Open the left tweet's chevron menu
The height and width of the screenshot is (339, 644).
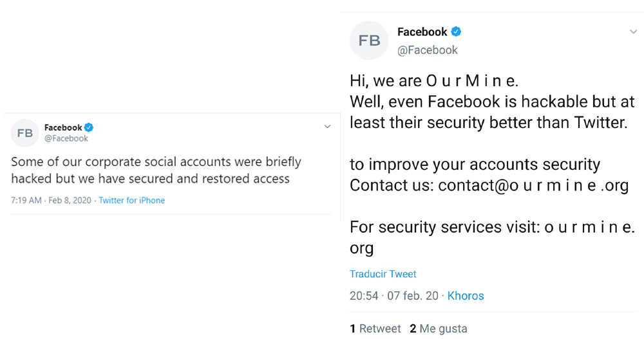click(x=327, y=127)
